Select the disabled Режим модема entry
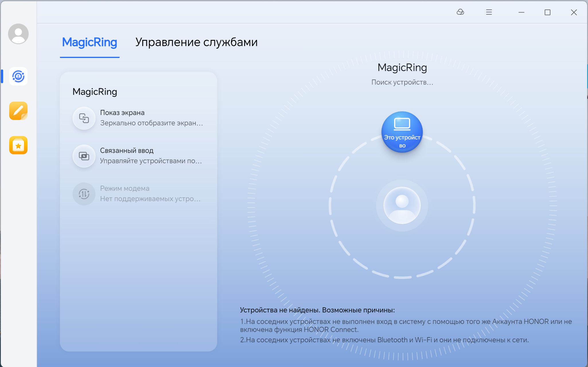588x367 pixels. click(x=138, y=194)
